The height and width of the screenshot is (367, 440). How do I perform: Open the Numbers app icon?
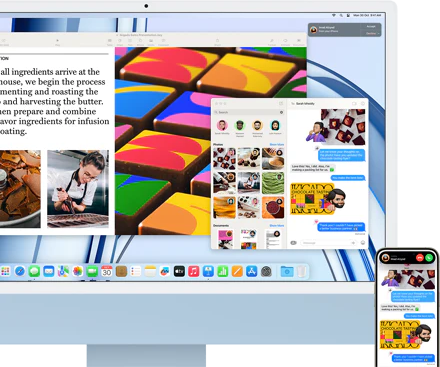pos(223,271)
